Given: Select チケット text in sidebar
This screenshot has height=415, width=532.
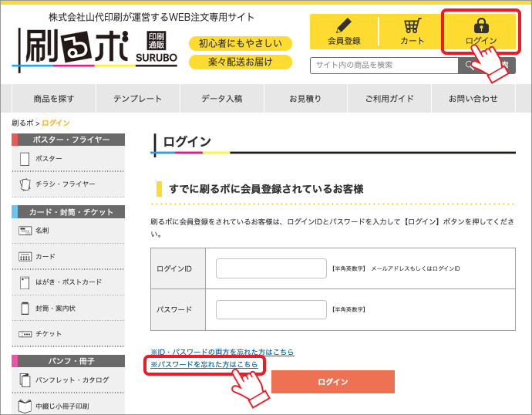Looking at the screenshot, I should point(49,334).
